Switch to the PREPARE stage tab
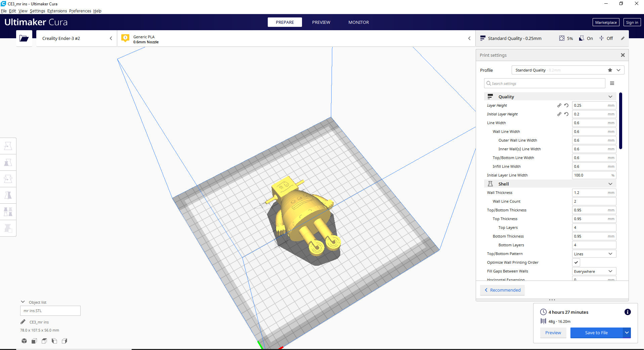This screenshot has width=644, height=350. pos(285,22)
